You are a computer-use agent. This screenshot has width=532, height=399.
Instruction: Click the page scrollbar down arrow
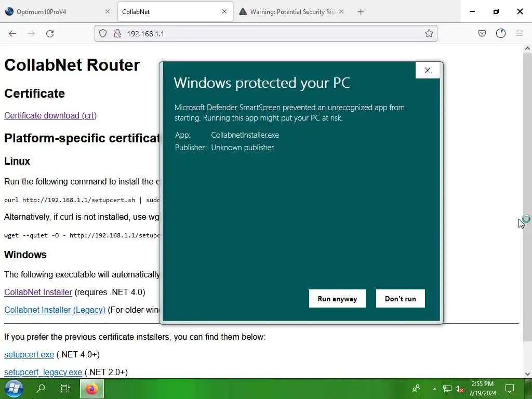pyautogui.click(x=527, y=374)
